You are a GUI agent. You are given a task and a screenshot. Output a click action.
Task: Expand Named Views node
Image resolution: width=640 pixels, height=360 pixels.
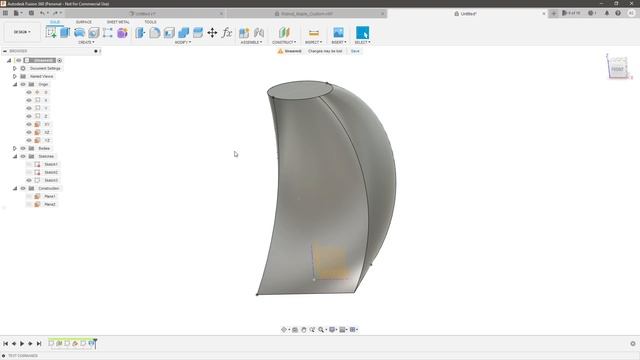[x=15, y=76]
